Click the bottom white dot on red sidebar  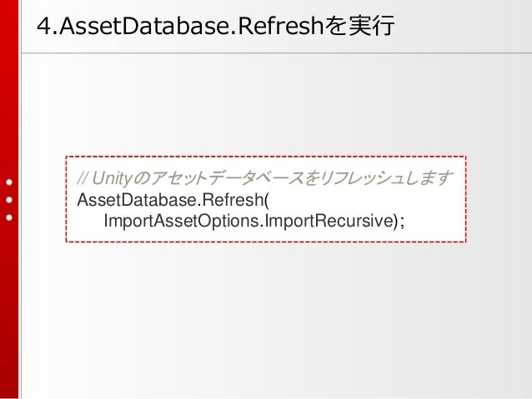9,217
